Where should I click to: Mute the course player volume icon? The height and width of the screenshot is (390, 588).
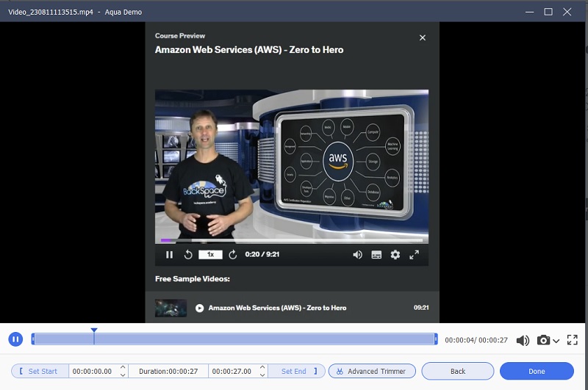[357, 255]
